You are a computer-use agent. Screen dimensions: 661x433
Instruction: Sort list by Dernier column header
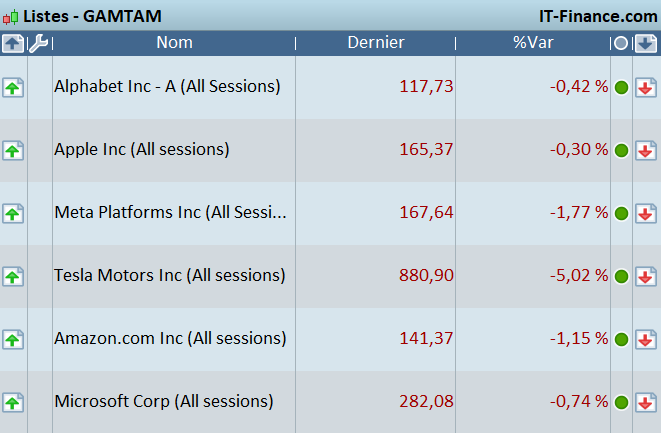point(376,43)
